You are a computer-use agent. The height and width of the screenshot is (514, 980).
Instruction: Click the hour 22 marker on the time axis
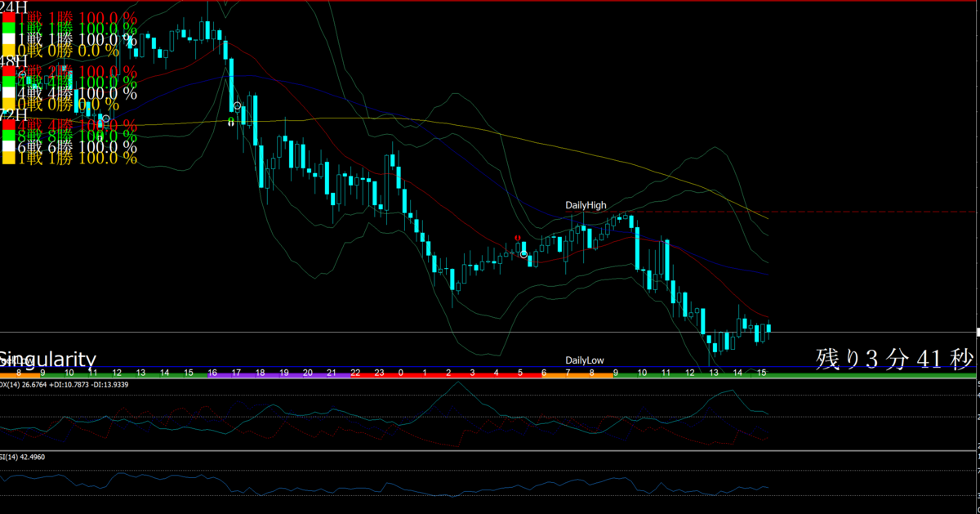pos(355,372)
